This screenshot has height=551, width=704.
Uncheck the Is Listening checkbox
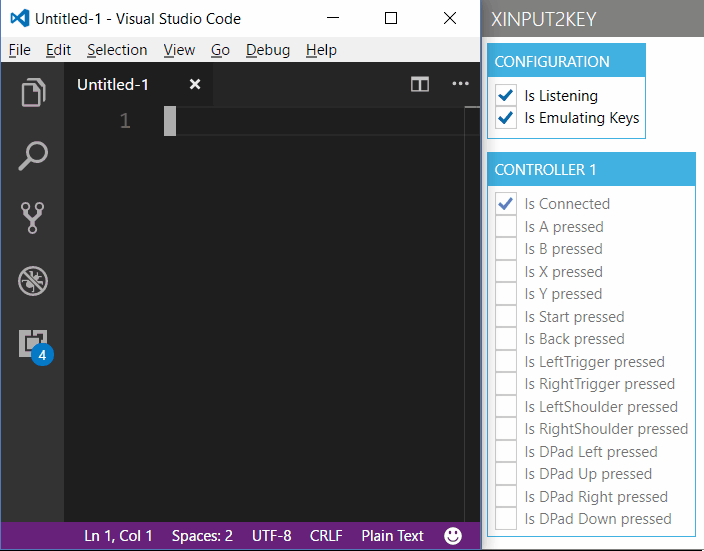(506, 95)
